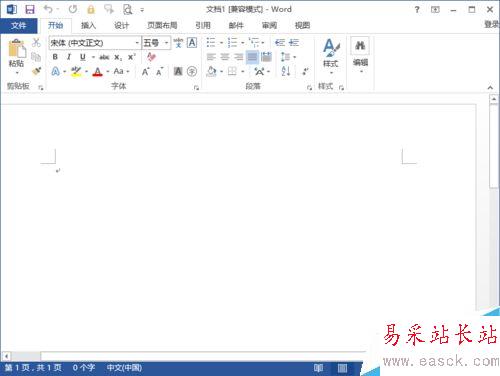Screen dimensions: 500x376
Task: Open Word Help question mark
Action: [417, 10]
